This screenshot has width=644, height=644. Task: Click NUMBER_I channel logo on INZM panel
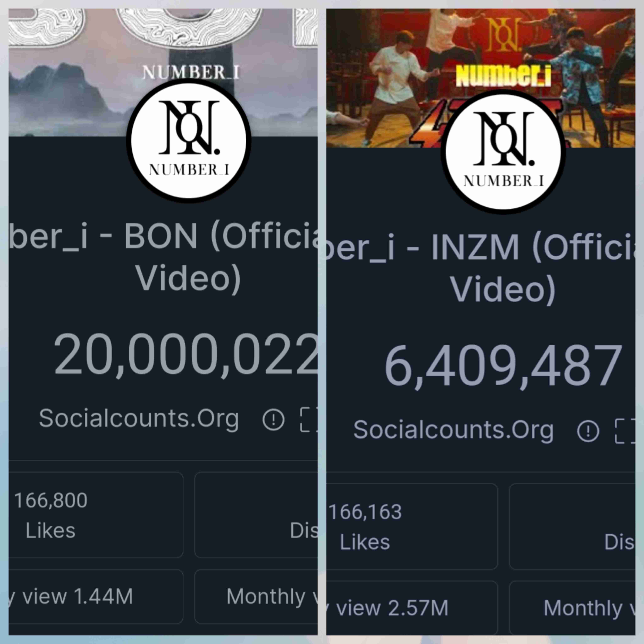pyautogui.click(x=504, y=152)
